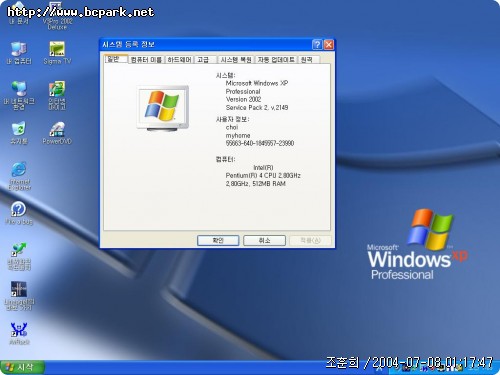The height and width of the screenshot is (375, 500).
Task: Click the Service Pack 2, v.2149 line
Action: tap(257, 107)
